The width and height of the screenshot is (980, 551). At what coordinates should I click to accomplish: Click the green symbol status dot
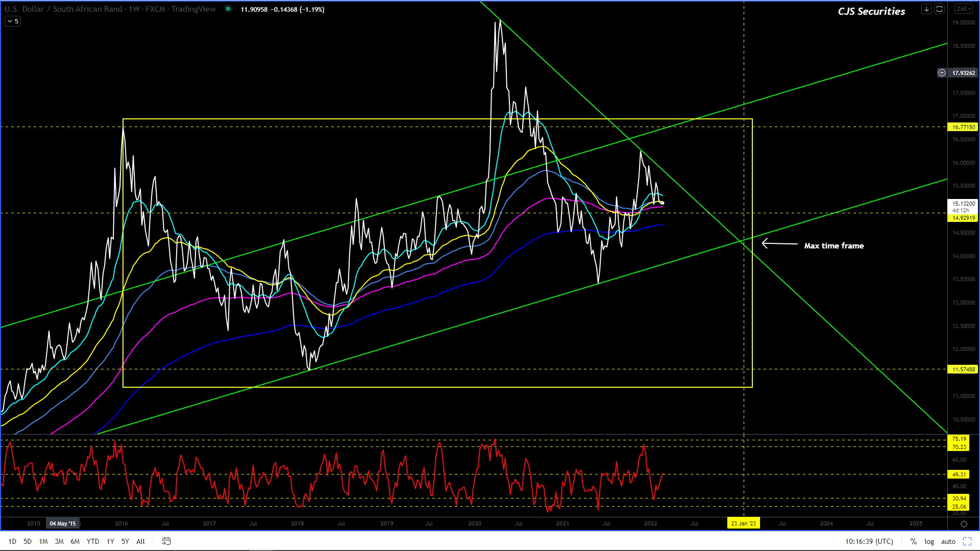pyautogui.click(x=228, y=9)
